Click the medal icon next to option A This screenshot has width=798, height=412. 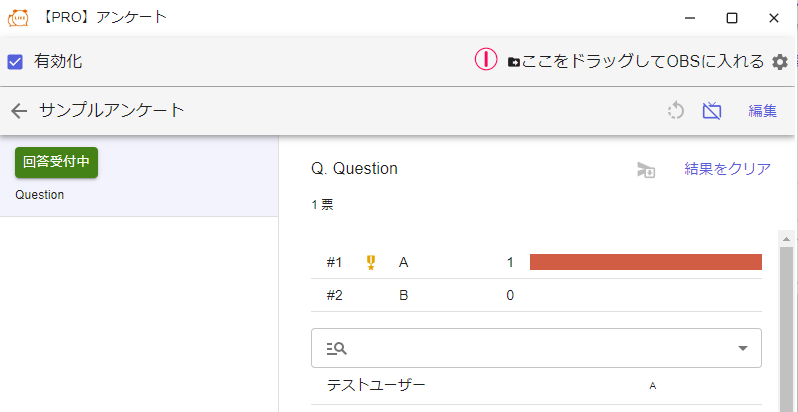point(371,263)
